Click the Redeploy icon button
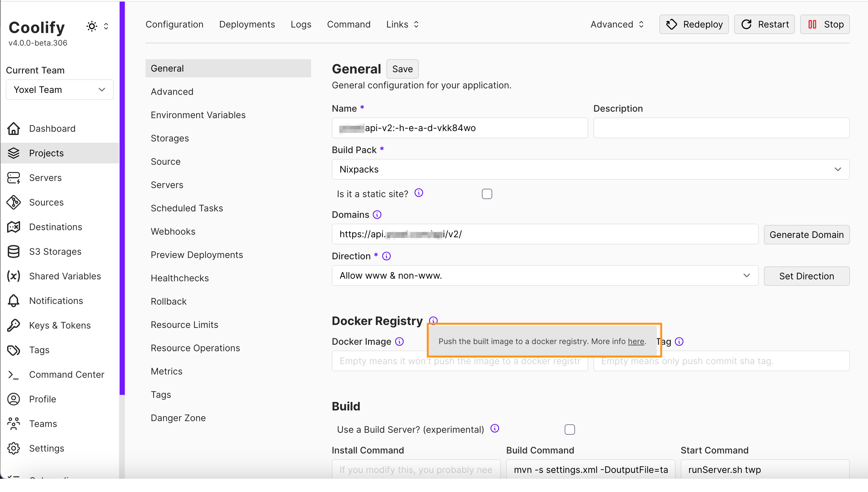 coord(672,25)
